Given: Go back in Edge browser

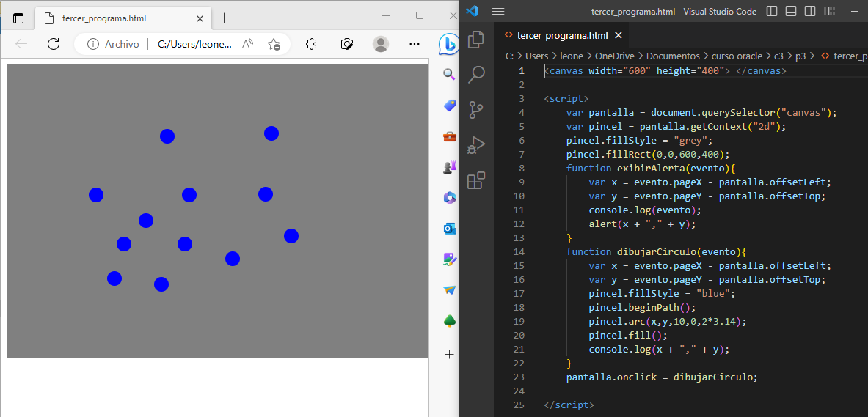Looking at the screenshot, I should (x=21, y=44).
